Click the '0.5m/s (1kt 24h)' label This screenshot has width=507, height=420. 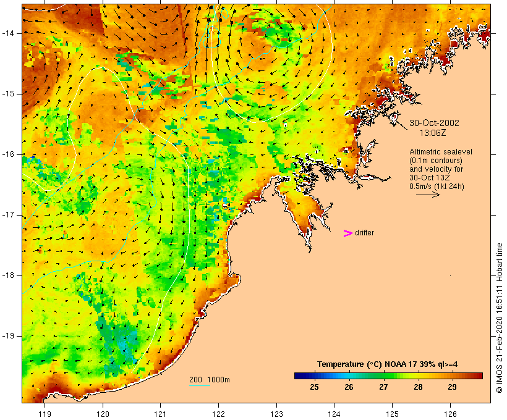click(437, 187)
